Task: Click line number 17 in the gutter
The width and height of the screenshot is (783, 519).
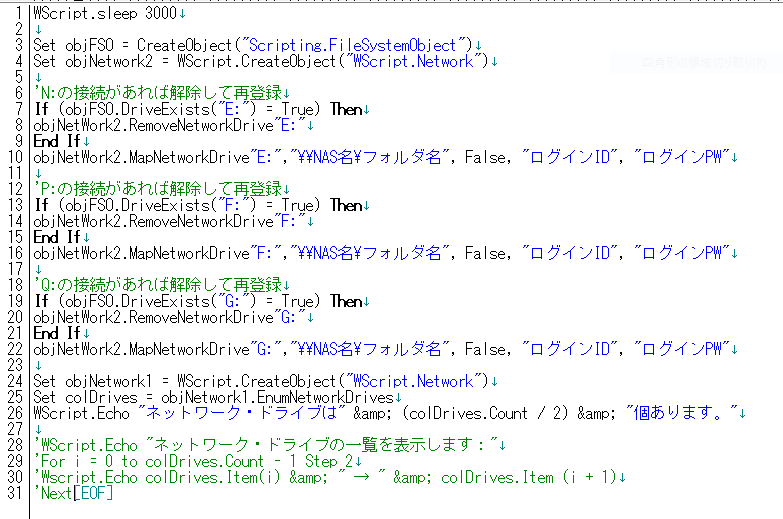Action: 15,269
